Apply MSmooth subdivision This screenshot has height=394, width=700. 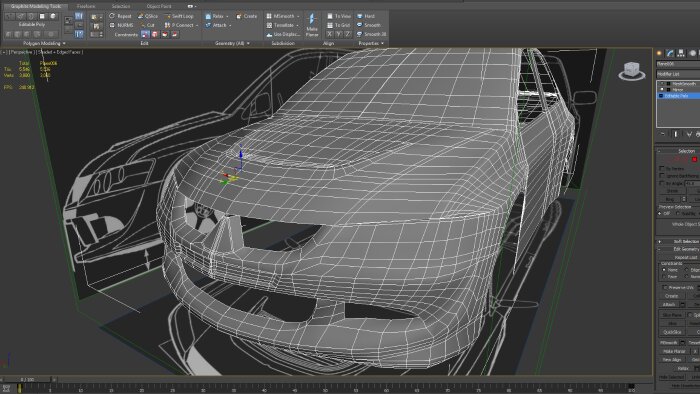pyautogui.click(x=281, y=16)
